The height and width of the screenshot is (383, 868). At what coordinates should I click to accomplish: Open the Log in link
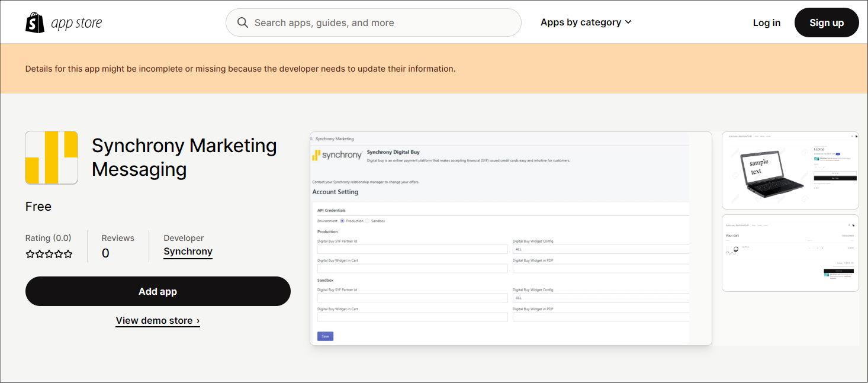(x=767, y=22)
